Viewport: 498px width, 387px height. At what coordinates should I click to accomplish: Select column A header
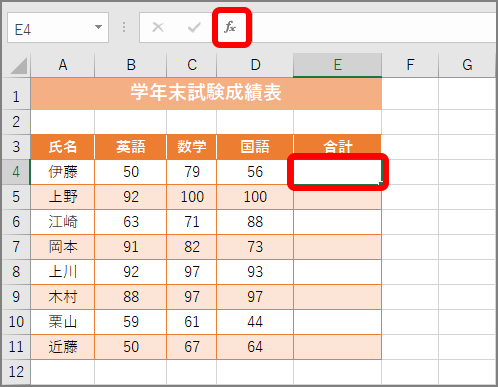tap(63, 65)
